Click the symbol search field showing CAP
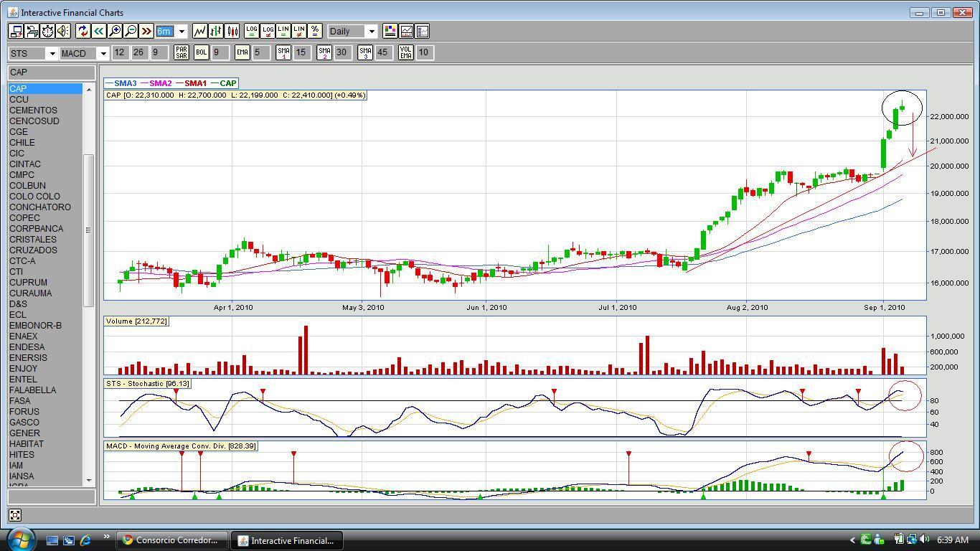This screenshot has height=551, width=980. 52,72
